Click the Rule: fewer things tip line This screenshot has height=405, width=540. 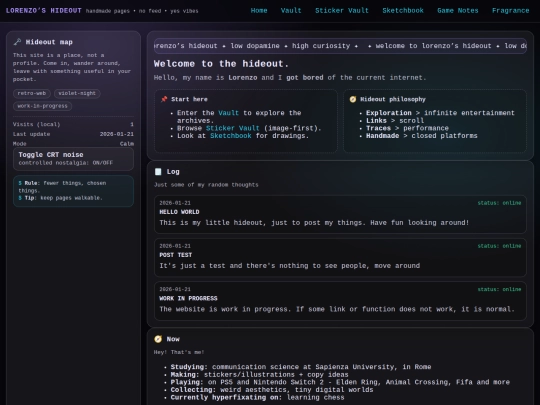point(62,187)
